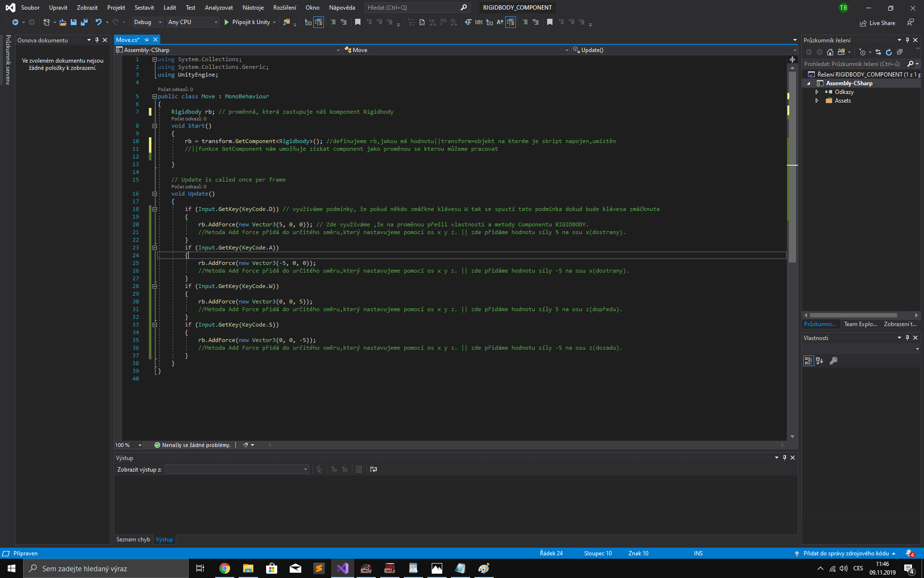924x578 pixels.
Task: Open the Nástroje menu
Action: pyautogui.click(x=253, y=7)
